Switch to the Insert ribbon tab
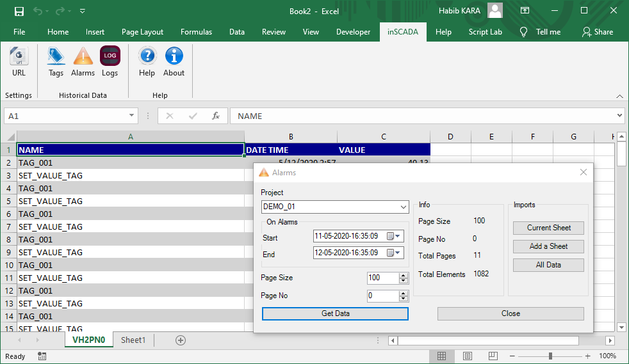The width and height of the screenshot is (629, 364). click(95, 32)
